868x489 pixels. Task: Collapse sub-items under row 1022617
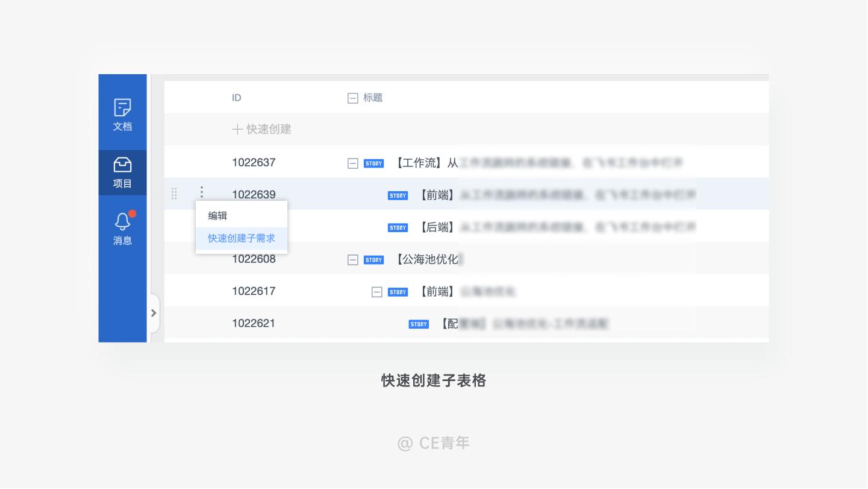[377, 292]
